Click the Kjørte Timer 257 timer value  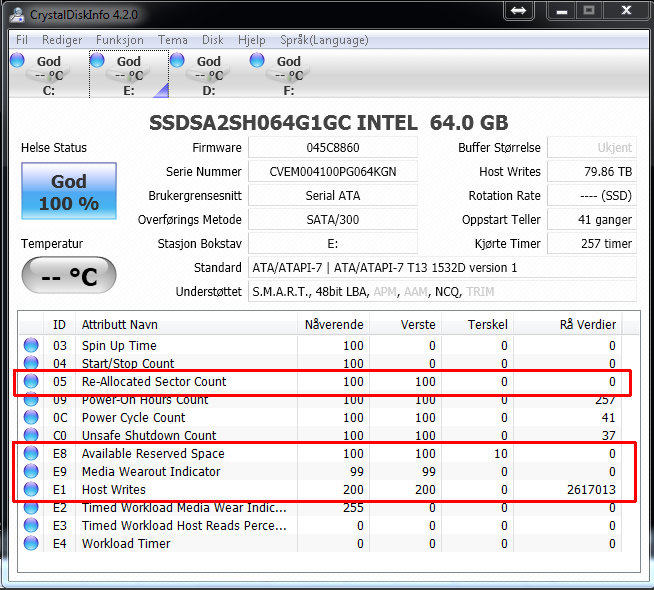click(x=592, y=244)
